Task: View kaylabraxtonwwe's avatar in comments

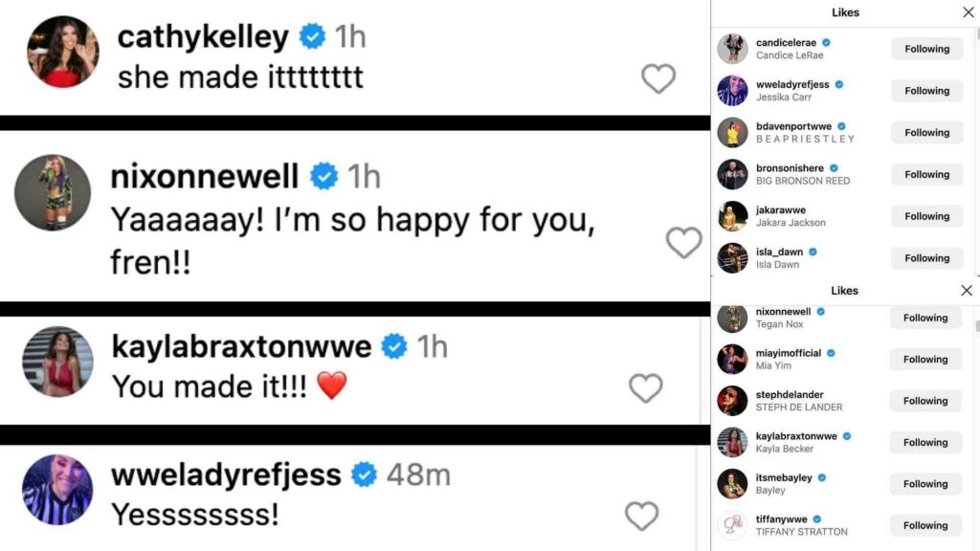Action: pos(57,362)
